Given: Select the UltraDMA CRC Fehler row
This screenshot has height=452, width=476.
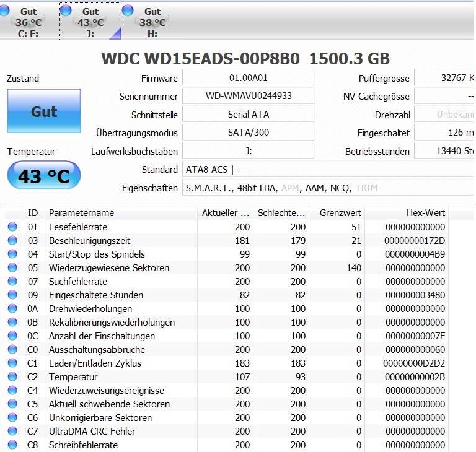Looking at the screenshot, I should (x=227, y=431).
